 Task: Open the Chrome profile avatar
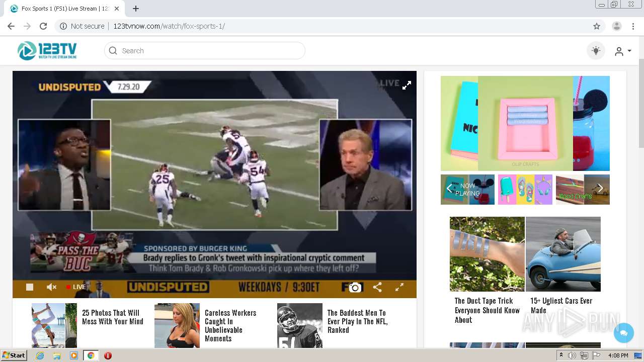coord(616,26)
